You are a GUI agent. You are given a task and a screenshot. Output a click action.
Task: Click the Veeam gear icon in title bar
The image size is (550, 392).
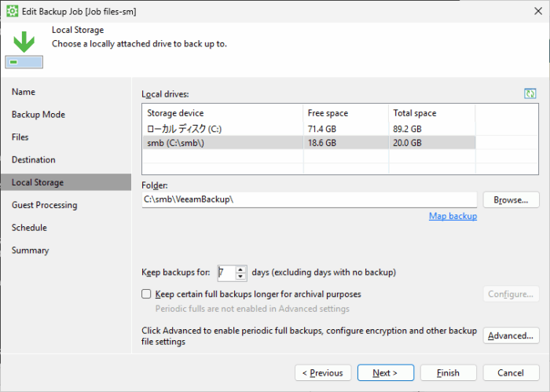coord(13,11)
